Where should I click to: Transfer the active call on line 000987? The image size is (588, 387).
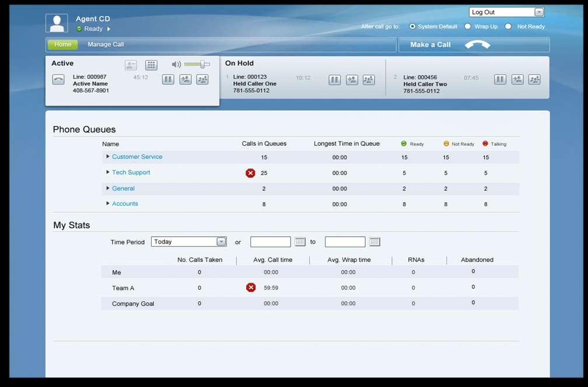185,79
